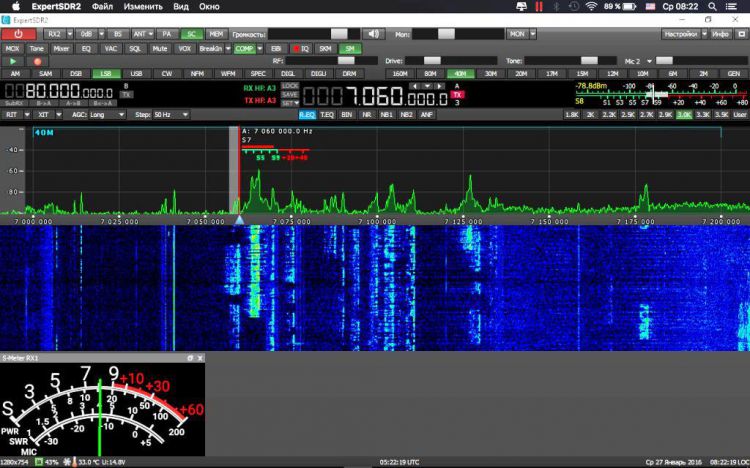Open the RX2 dropdown arrow

pos(70,34)
